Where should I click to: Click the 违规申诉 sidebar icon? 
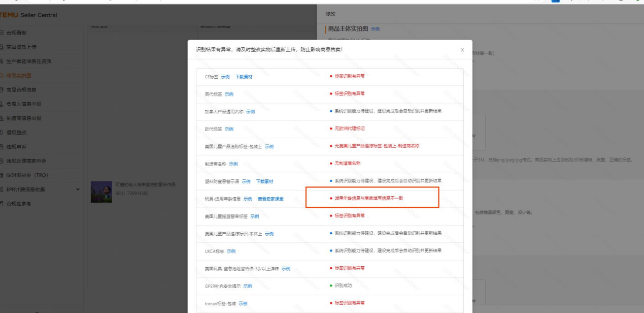pos(2,147)
